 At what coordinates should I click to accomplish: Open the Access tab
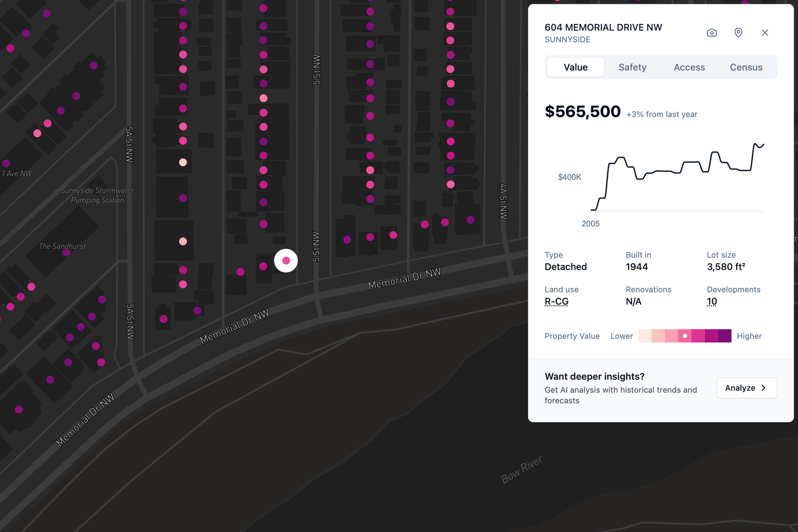tap(689, 68)
